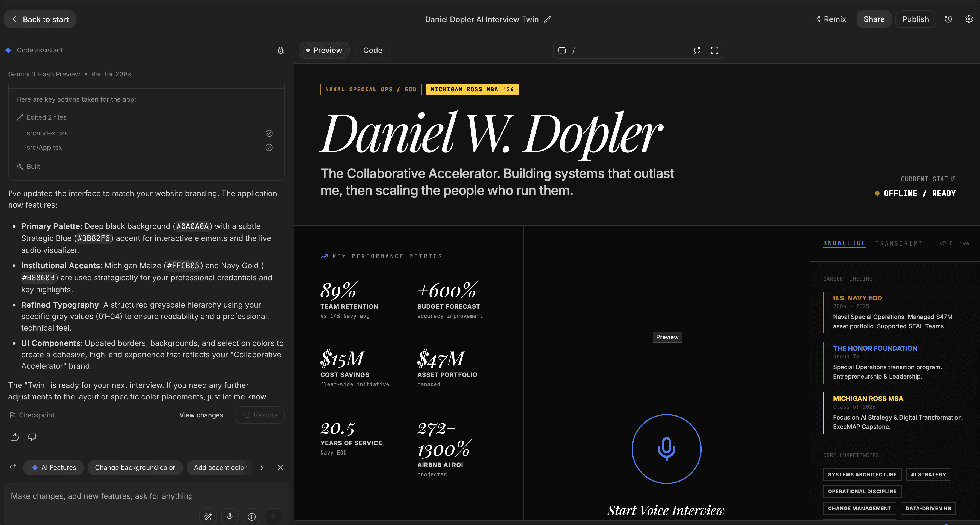The width and height of the screenshot is (980, 525).
Task: Expand preview to fullscreen
Action: click(714, 50)
